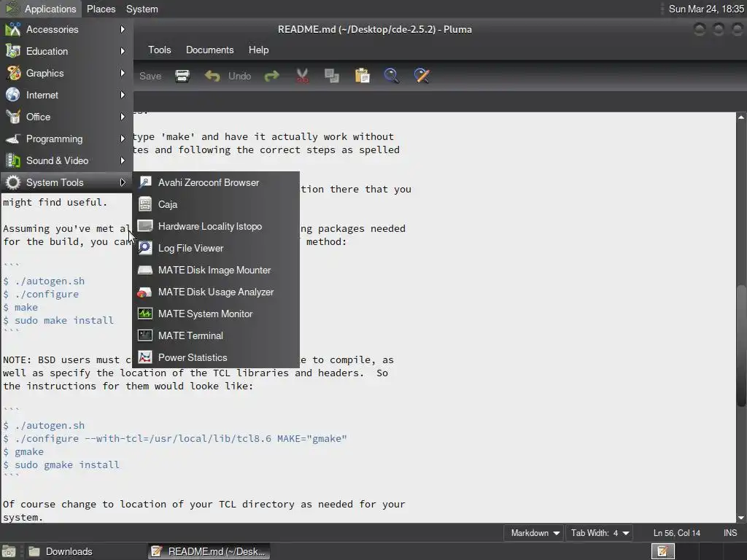Open the Applications menu
This screenshot has width=747, height=560.
[x=41, y=9]
